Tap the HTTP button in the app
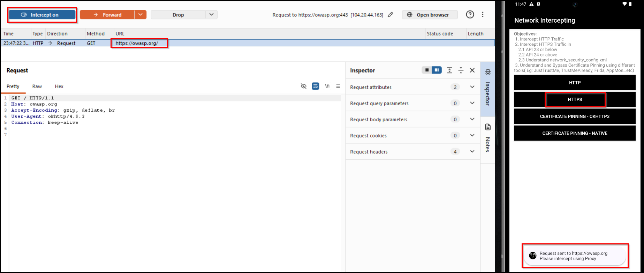The image size is (644, 273). click(575, 83)
